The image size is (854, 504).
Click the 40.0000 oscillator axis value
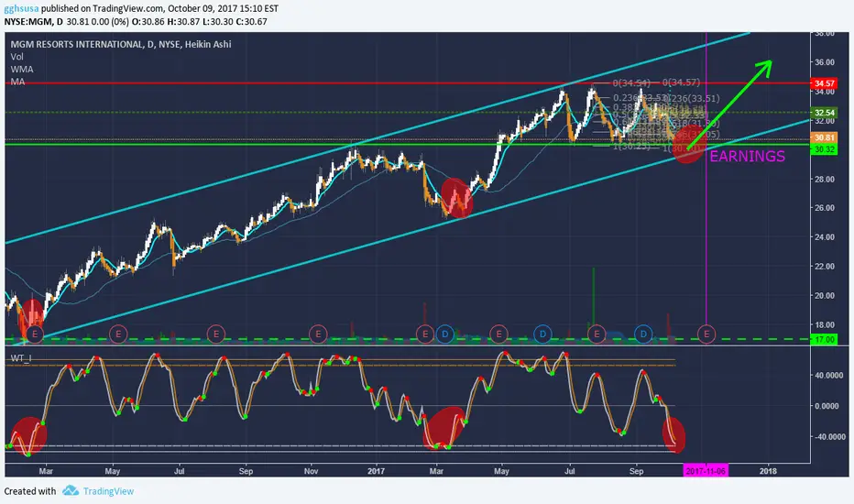coord(829,376)
